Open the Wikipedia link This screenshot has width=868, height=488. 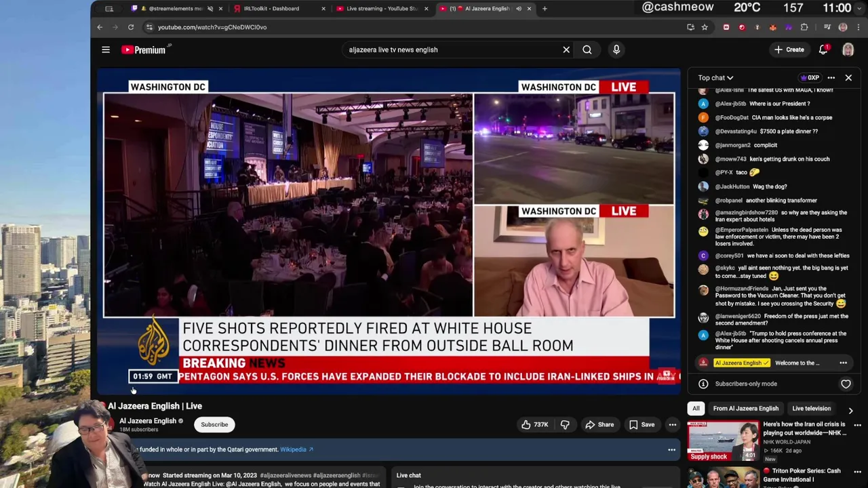tap(296, 449)
